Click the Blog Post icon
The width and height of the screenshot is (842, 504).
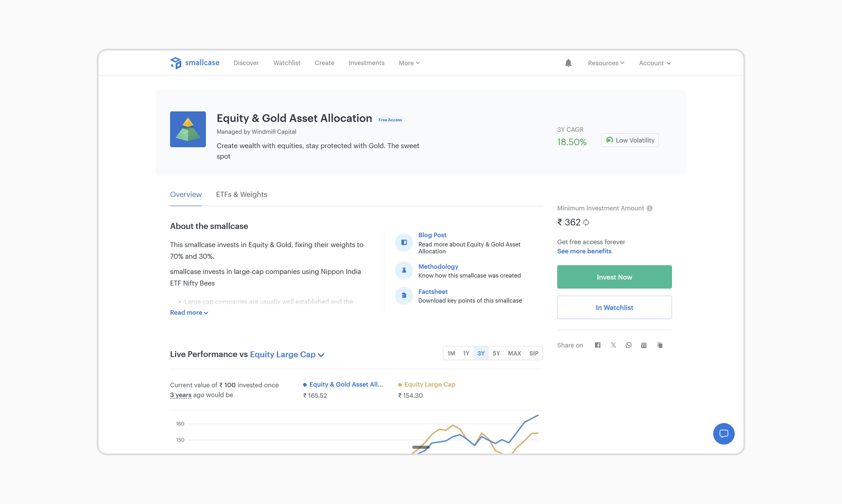pyautogui.click(x=404, y=243)
